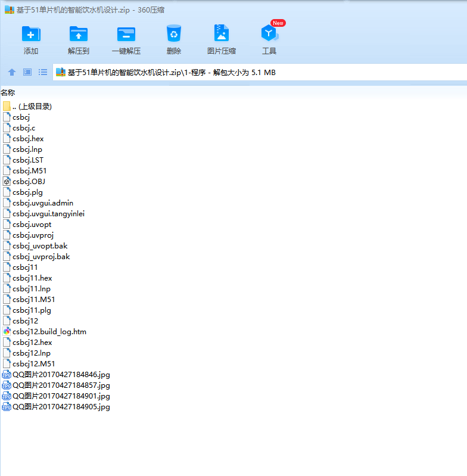
Task: Select the file csbcj11 without extension
Action: [x=20, y=267]
